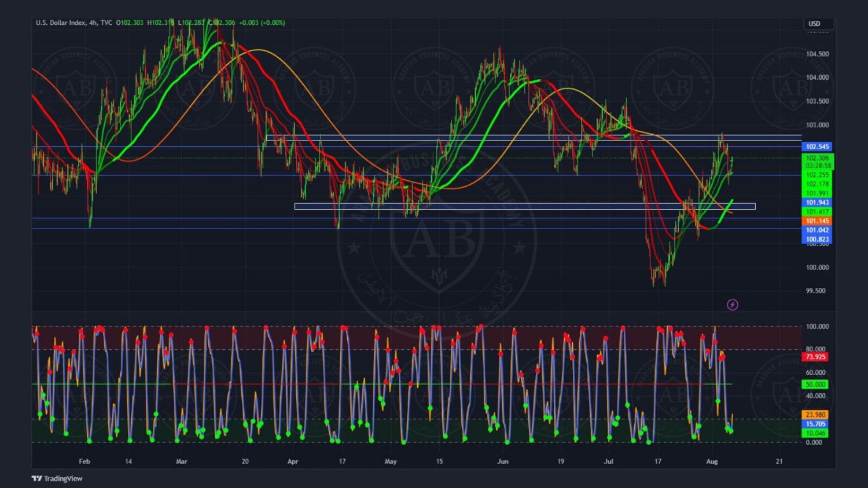Select the 102.545 blue price label

click(817, 147)
